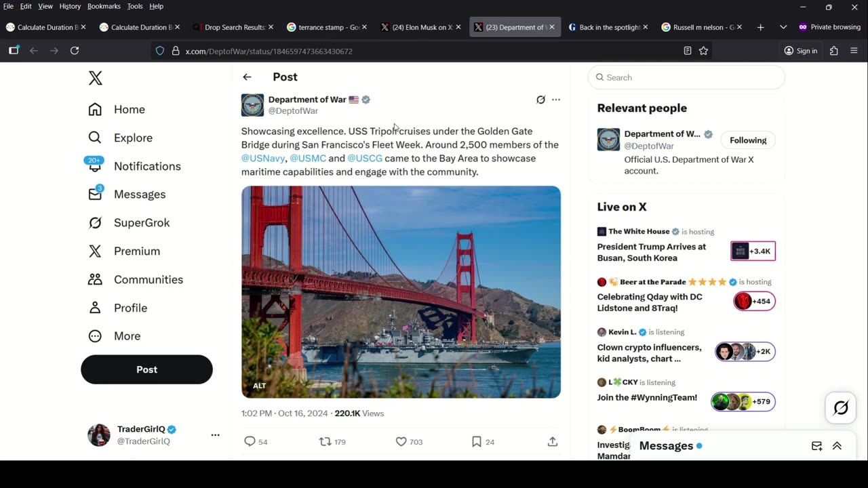Open the three-dot menu on the post
Screen dimensions: 868x488
click(556, 100)
